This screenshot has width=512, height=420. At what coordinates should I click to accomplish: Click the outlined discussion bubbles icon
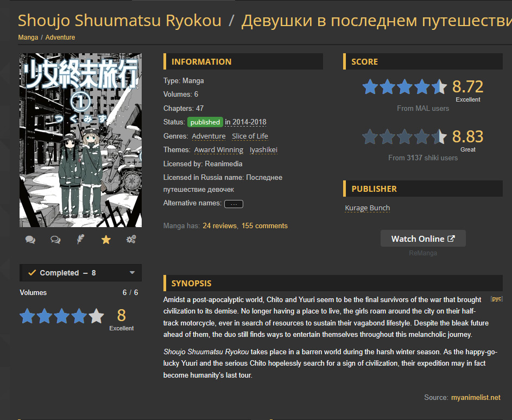tap(55, 240)
